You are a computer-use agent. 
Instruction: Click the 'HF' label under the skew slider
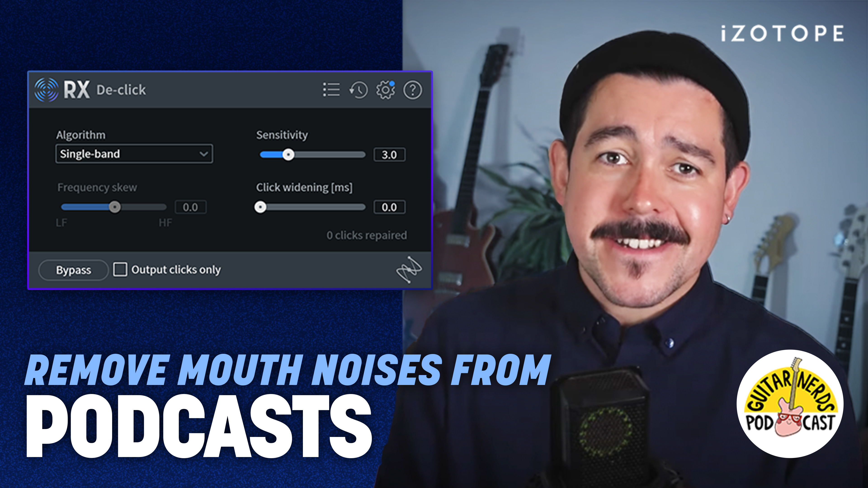pos(165,223)
